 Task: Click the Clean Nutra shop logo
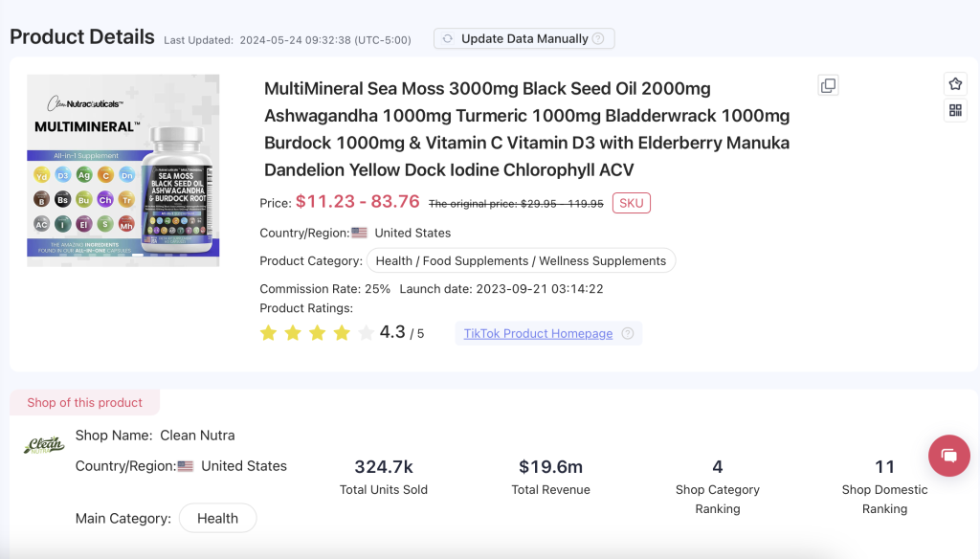coord(44,445)
